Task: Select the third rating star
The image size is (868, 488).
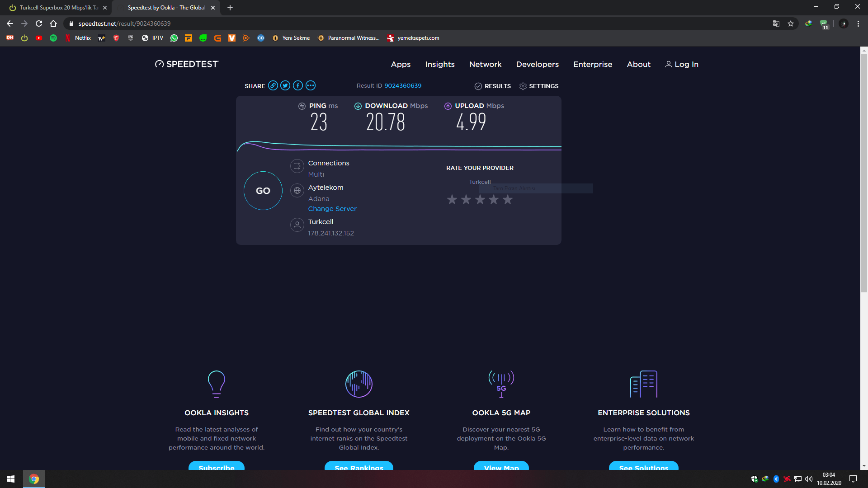Action: coord(480,199)
